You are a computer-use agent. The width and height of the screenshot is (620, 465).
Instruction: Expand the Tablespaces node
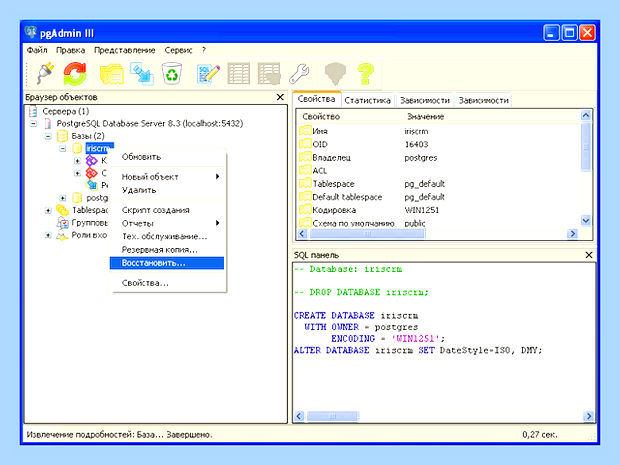(x=48, y=210)
